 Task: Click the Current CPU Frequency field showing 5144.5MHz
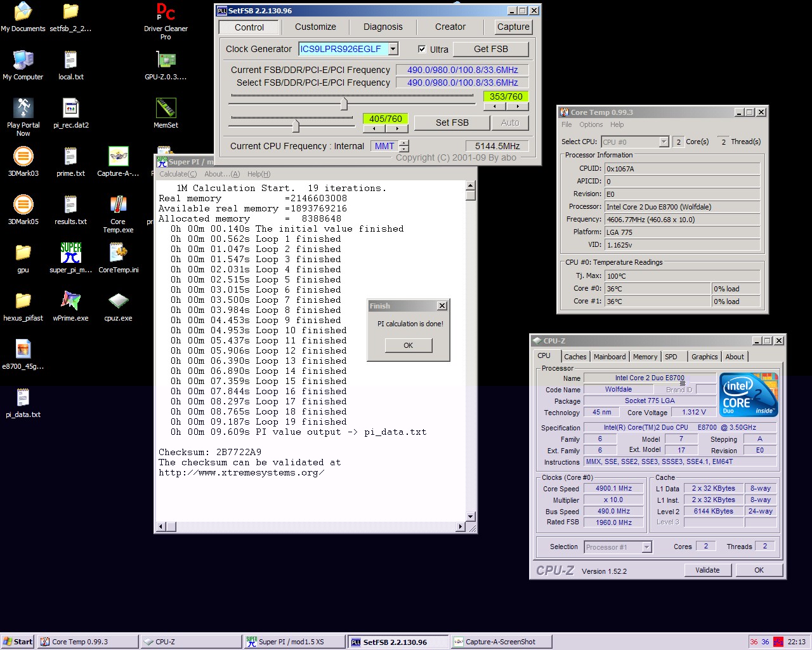coord(497,146)
